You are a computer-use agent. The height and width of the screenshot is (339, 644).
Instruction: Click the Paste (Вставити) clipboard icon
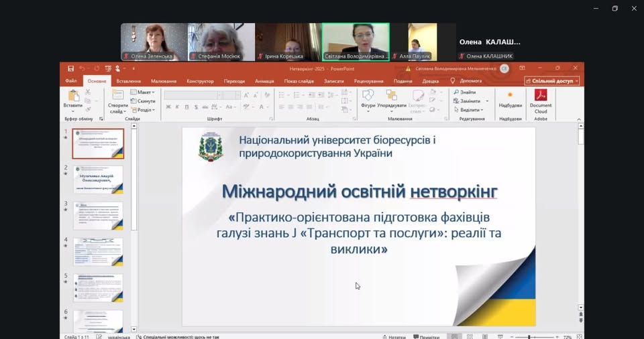pyautogui.click(x=73, y=96)
